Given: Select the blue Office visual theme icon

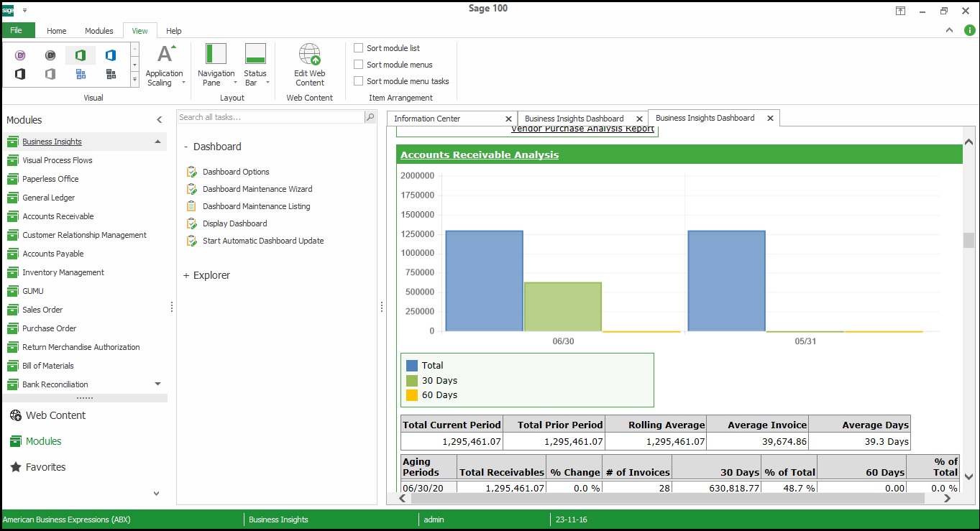Looking at the screenshot, I should [x=110, y=55].
